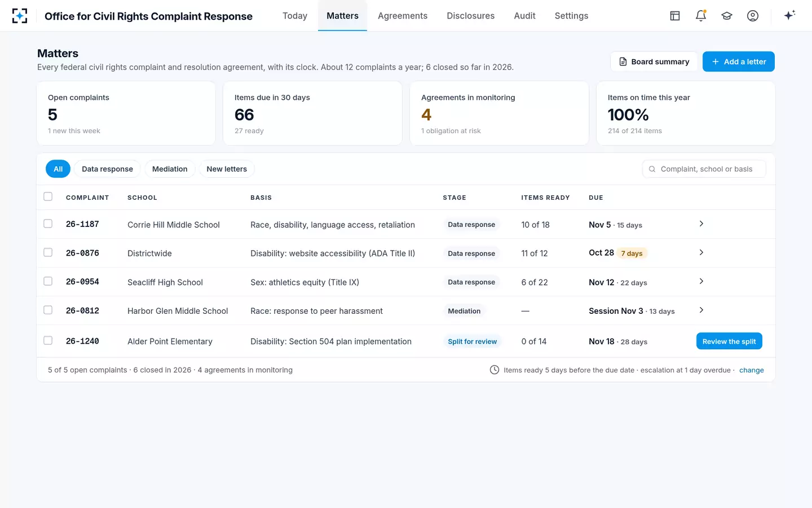Viewport: 812px width, 508px height.
Task: Click the Board summary button
Action: (654, 62)
